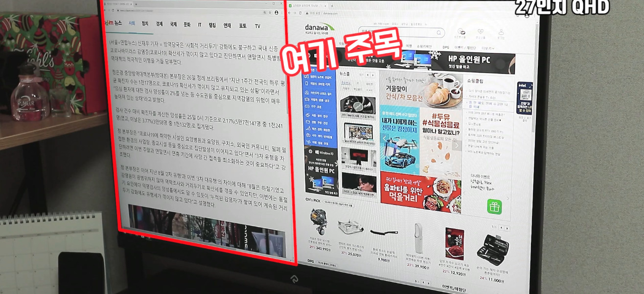
Task: Click next arrow above CM's PICK products
Action: (506, 228)
